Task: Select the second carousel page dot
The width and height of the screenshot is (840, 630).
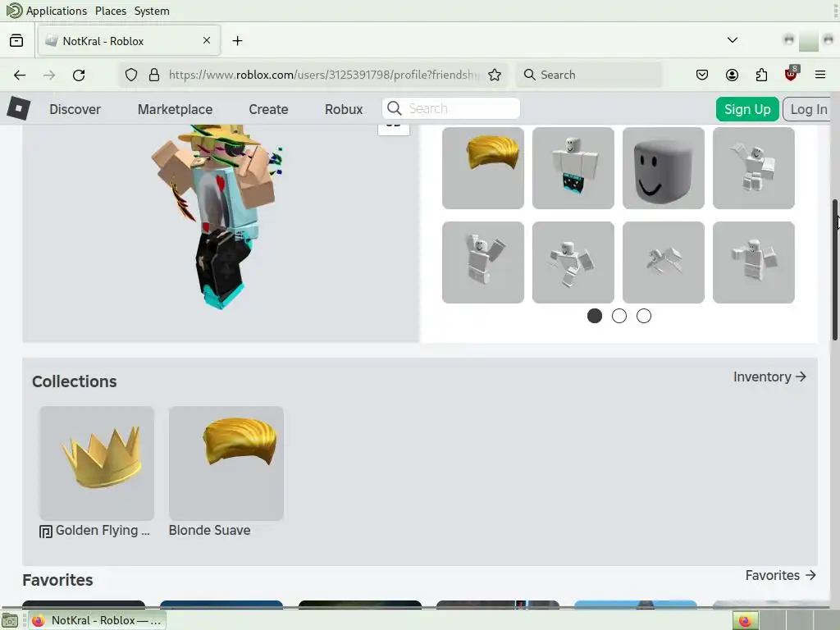Action: click(x=619, y=316)
